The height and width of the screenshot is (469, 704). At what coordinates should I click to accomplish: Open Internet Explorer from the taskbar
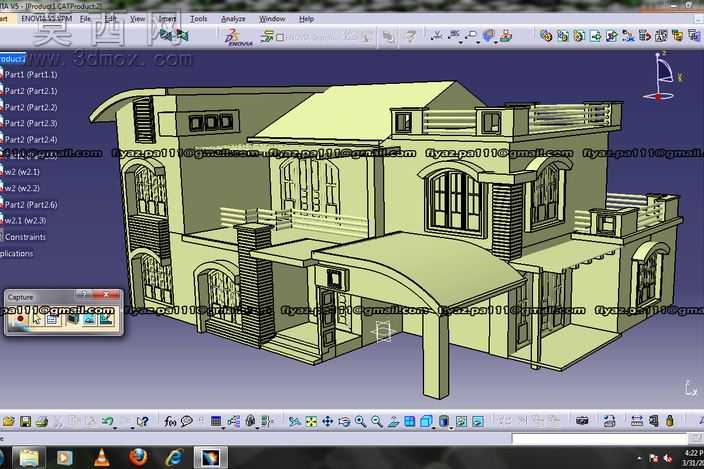coord(174,458)
